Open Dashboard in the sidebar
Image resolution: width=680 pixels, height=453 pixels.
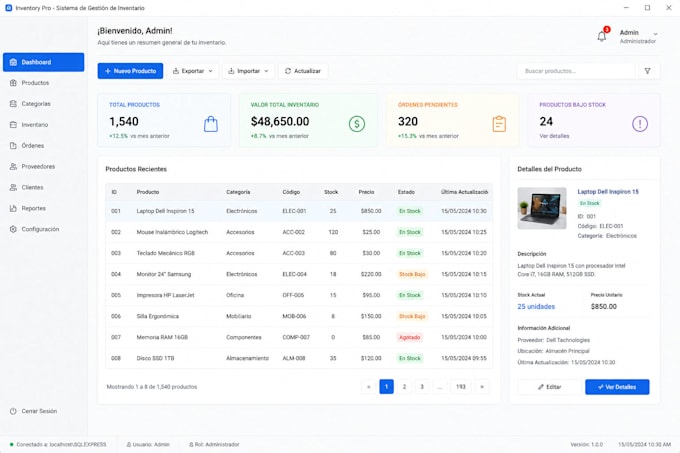[x=43, y=62]
